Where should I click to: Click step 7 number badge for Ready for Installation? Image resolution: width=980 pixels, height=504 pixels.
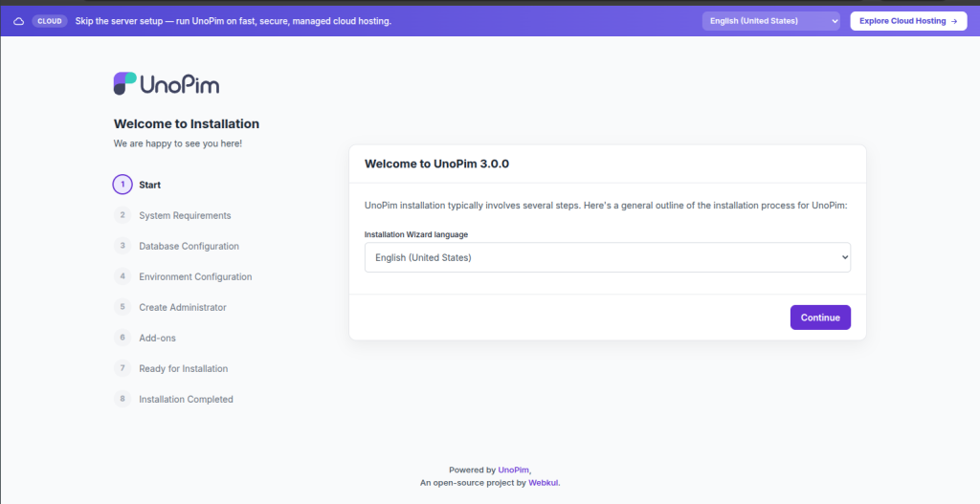(122, 368)
